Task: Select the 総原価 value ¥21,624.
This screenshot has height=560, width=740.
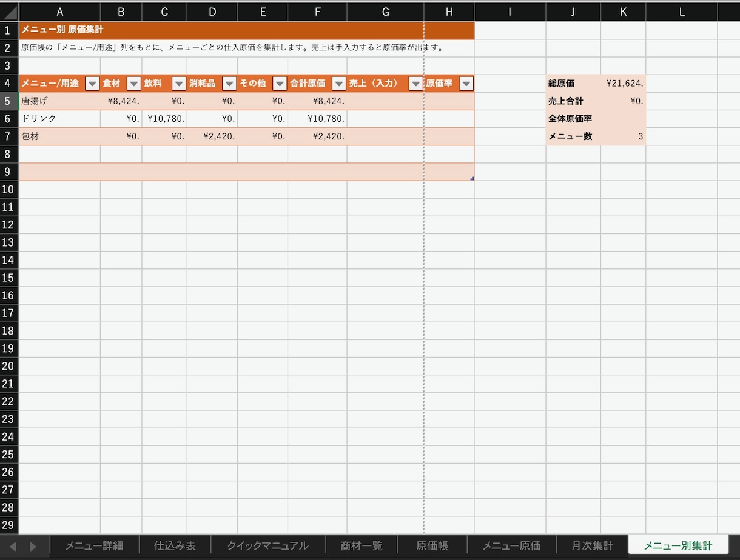Action: pos(624,84)
